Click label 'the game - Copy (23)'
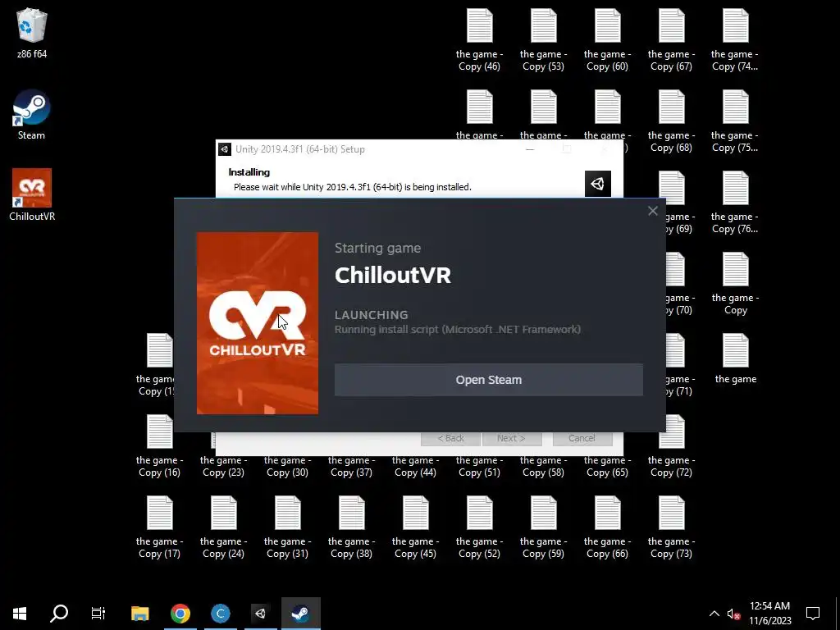Image resolution: width=840 pixels, height=630 pixels. pos(223,467)
